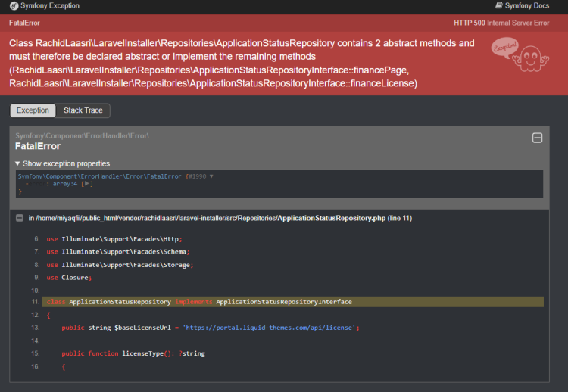This screenshot has height=392, width=568.
Task: Collapse the ApplicationStatusRepository.php trace with minus icon
Action: [19, 218]
